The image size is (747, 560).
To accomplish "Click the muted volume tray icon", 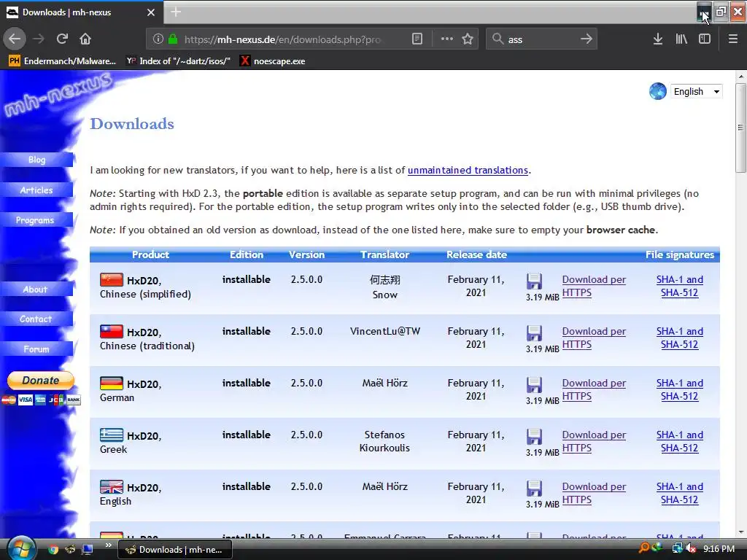I will click(x=690, y=548).
